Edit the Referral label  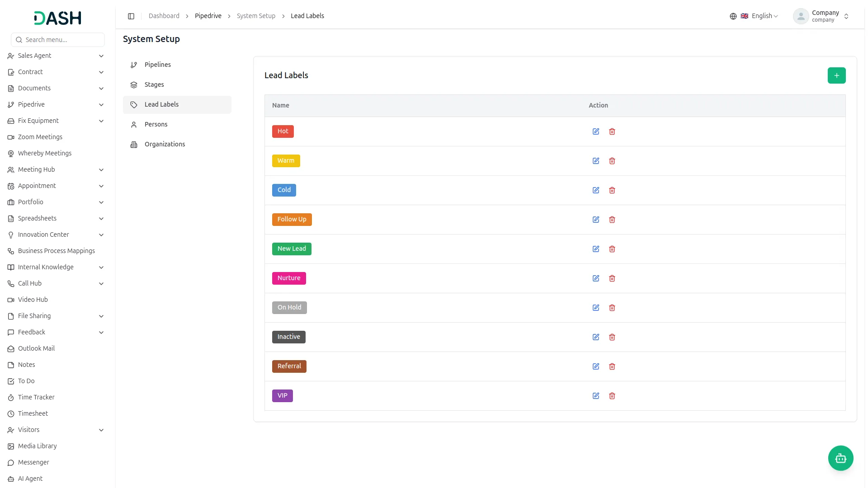point(596,366)
